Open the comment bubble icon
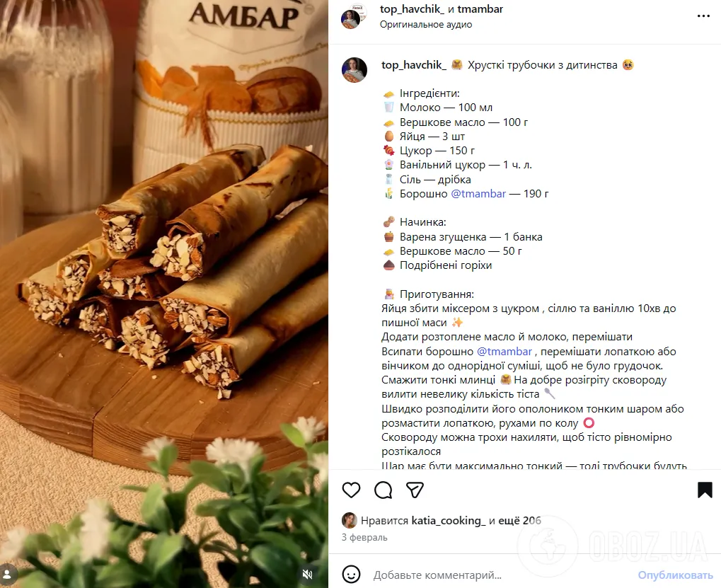 click(383, 490)
